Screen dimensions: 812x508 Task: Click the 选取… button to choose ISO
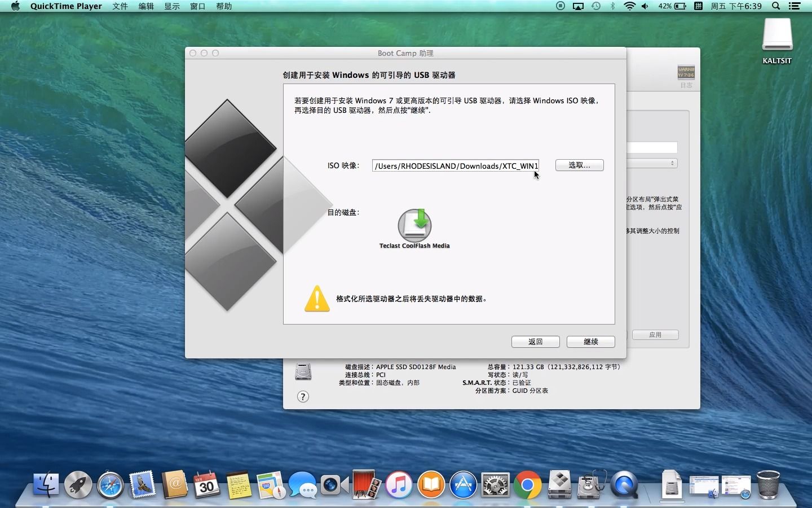(x=579, y=165)
